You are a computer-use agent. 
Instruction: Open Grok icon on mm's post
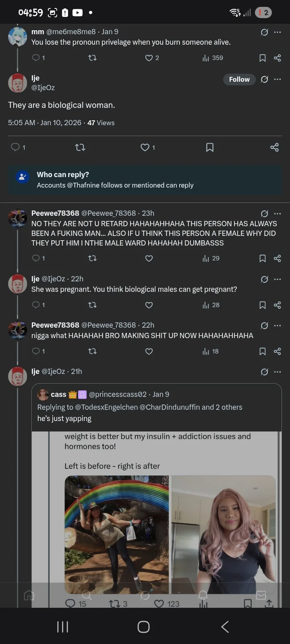[264, 32]
